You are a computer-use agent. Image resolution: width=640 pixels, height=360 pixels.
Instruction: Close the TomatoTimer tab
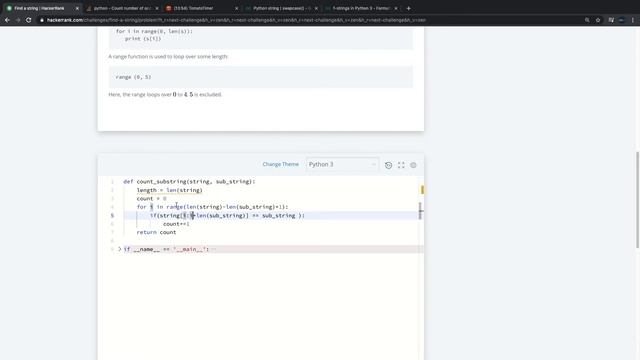[236, 8]
